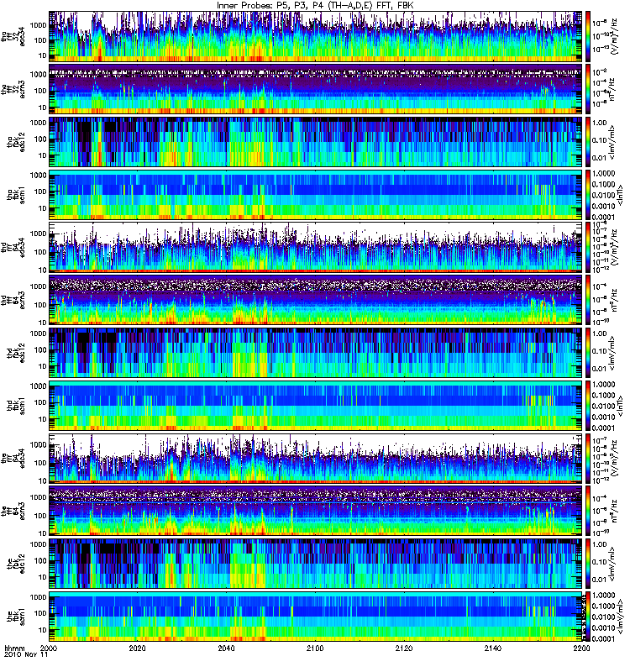Click the 2020 time axis label
The image size is (630, 672).
coord(138,648)
